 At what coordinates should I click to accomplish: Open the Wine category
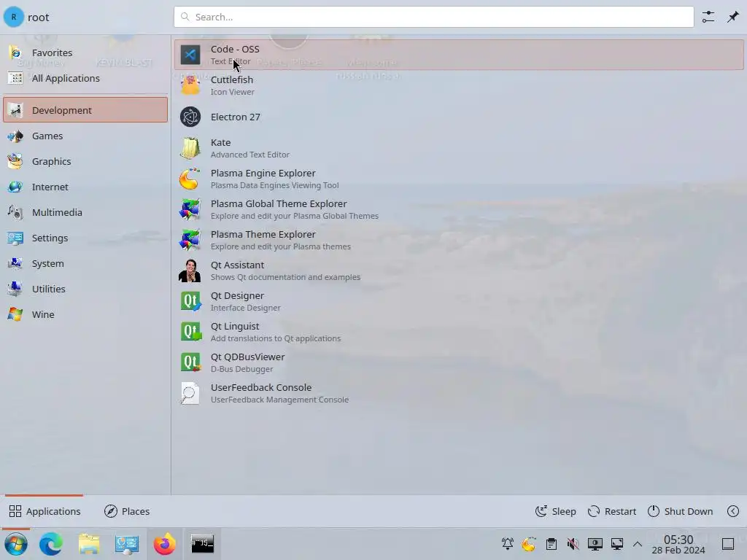(85, 314)
